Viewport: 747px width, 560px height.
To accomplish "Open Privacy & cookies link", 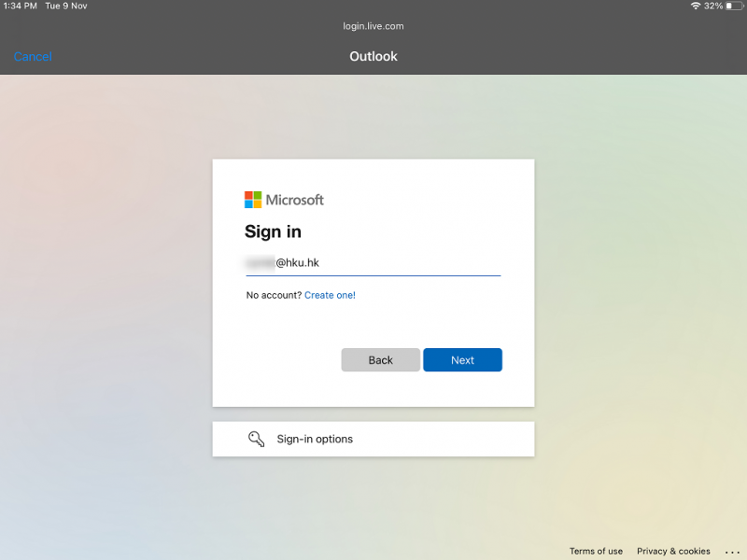I will coord(673,551).
